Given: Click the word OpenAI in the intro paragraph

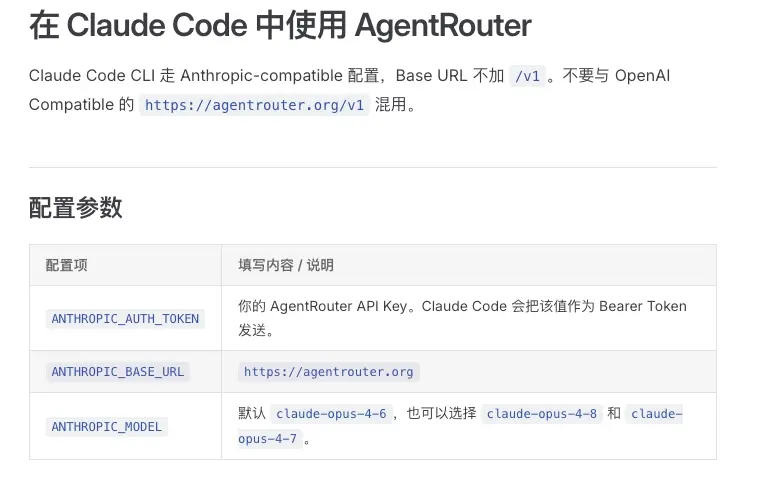Looking at the screenshot, I should point(642,75).
